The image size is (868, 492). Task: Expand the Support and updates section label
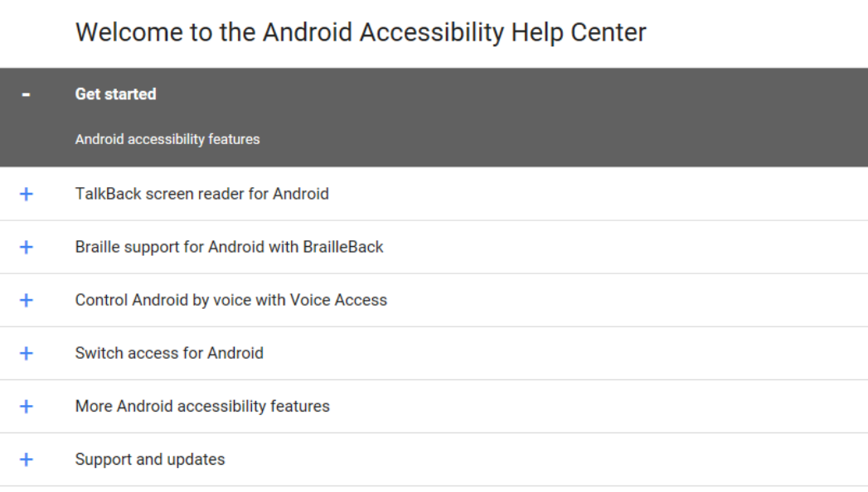[x=150, y=460]
